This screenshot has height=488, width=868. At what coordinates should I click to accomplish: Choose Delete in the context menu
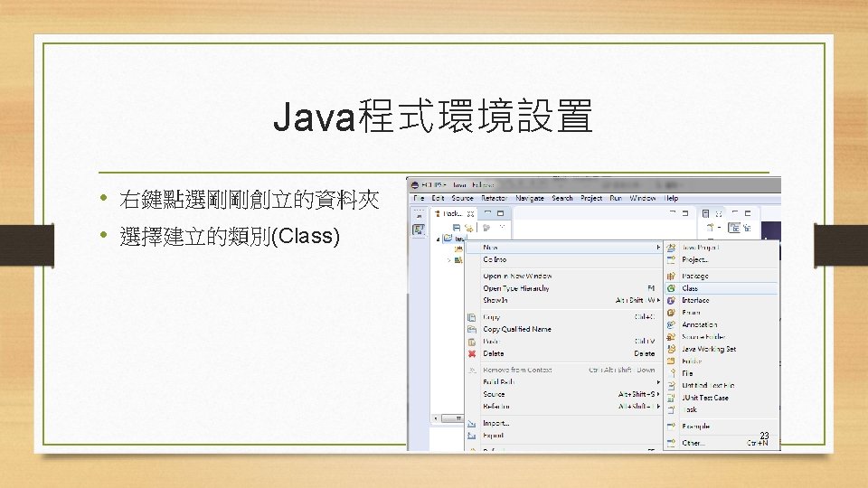563,353
